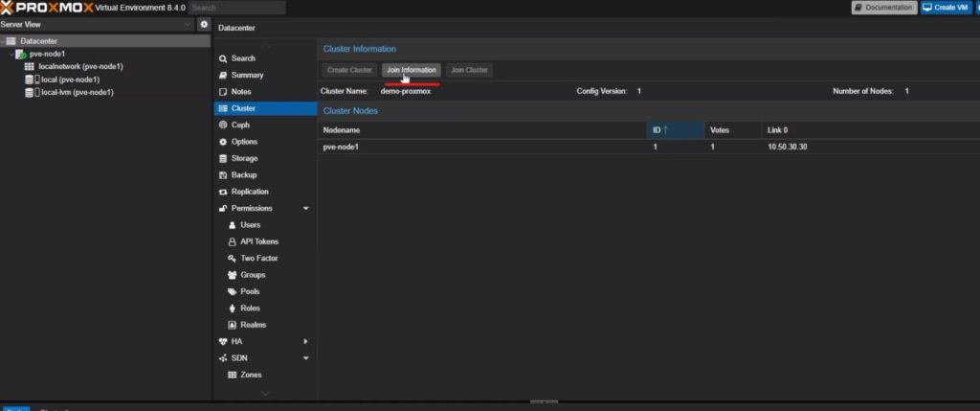Click the Proxmox logo
Image resolution: width=980 pixels, height=411 pixels.
(x=46, y=8)
